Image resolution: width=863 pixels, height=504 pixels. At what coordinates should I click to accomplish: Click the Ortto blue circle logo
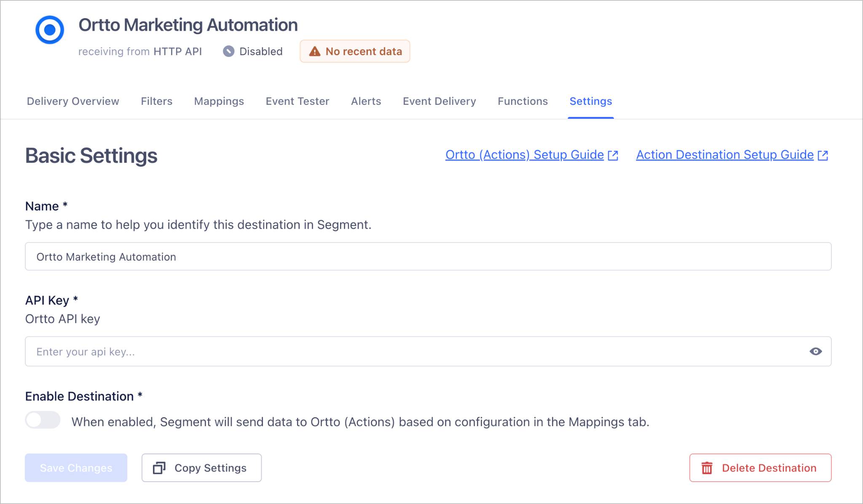click(50, 30)
